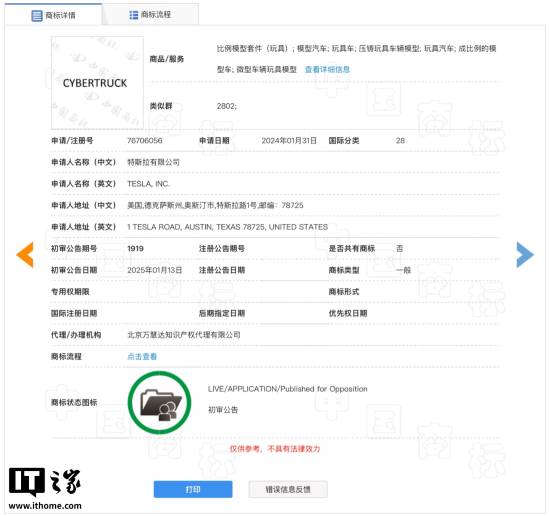
Task: Click the green trademark status folder icon
Action: tap(160, 403)
